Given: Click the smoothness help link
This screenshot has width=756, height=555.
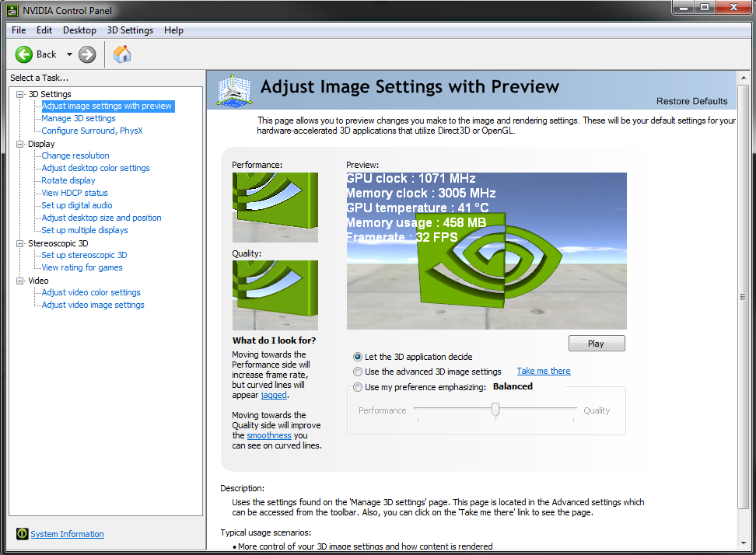Looking at the screenshot, I should pyautogui.click(x=269, y=435).
